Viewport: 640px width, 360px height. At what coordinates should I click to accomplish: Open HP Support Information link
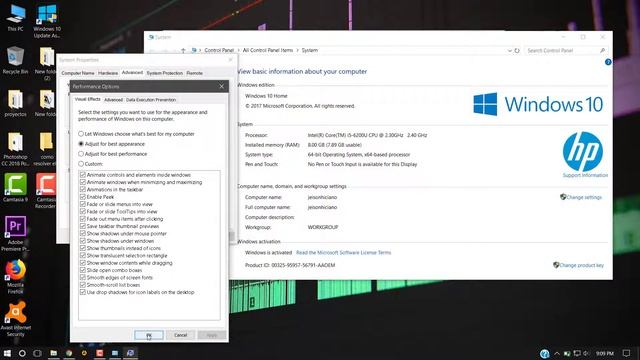point(585,175)
